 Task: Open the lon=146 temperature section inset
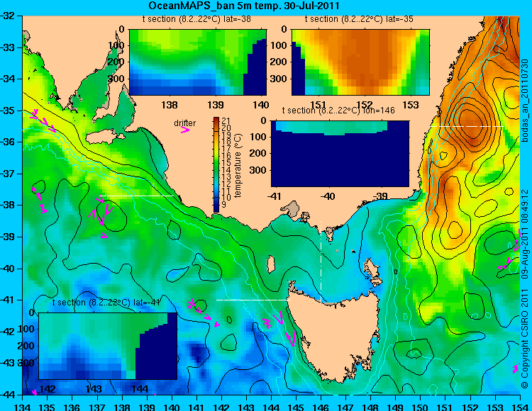pos(340,154)
